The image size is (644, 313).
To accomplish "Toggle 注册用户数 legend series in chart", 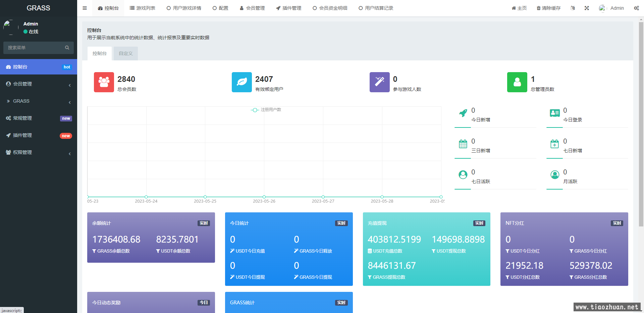I will 266,110.
